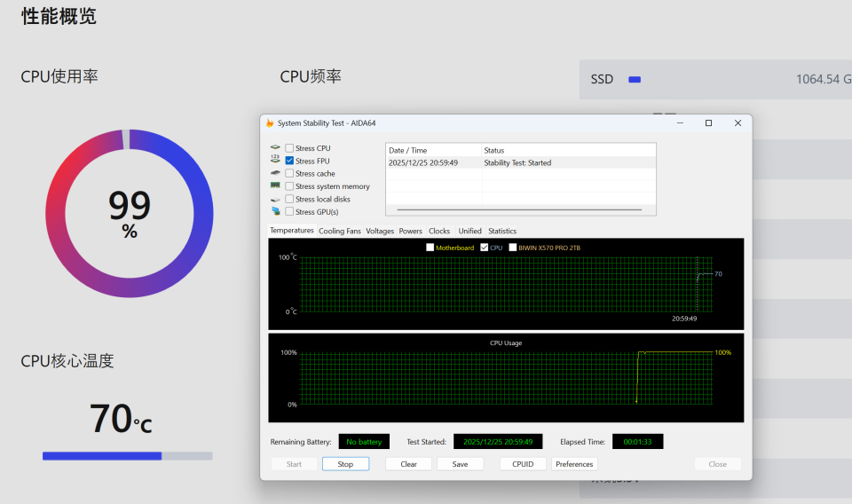852x504 pixels.
Task: Maximize the System Stability Test window
Action: tap(708, 123)
